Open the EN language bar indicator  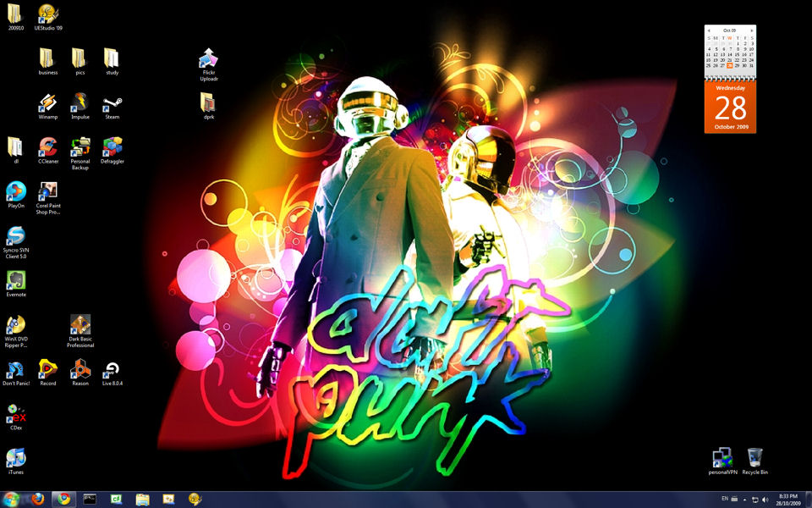pos(725,500)
